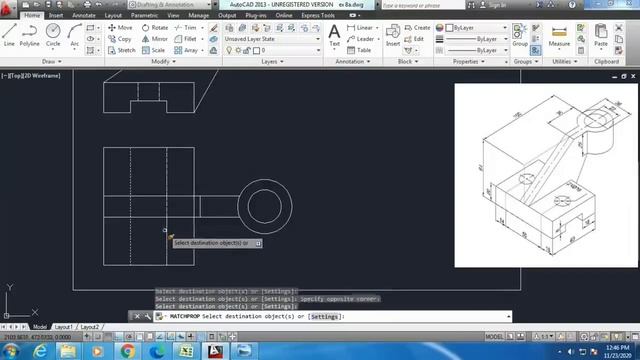Open the Express Tools ribbon tab
Viewport: 640px width, 360px height.
click(x=318, y=15)
